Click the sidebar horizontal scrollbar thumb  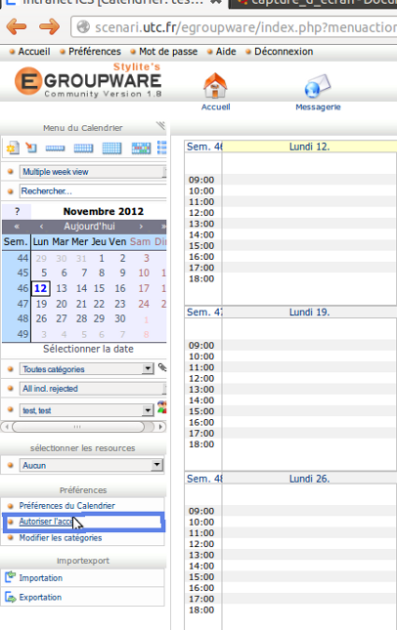(78, 427)
